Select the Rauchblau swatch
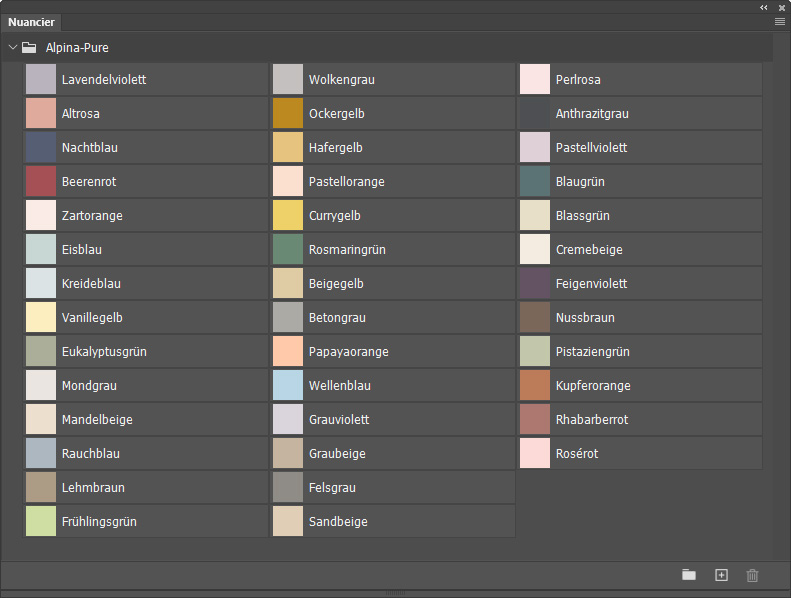The width and height of the screenshot is (791, 598). (41, 453)
